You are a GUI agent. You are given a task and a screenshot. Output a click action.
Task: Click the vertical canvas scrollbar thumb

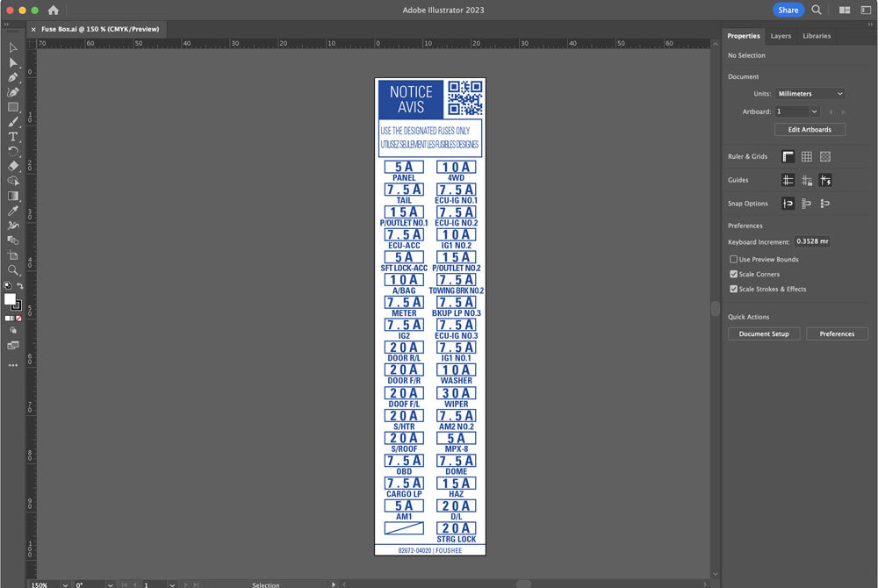coord(715,309)
